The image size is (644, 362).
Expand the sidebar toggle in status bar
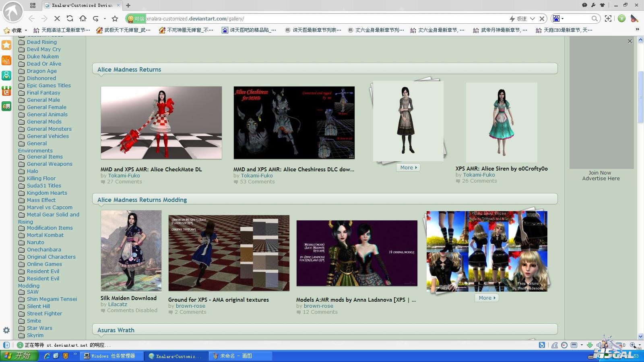[6, 345]
